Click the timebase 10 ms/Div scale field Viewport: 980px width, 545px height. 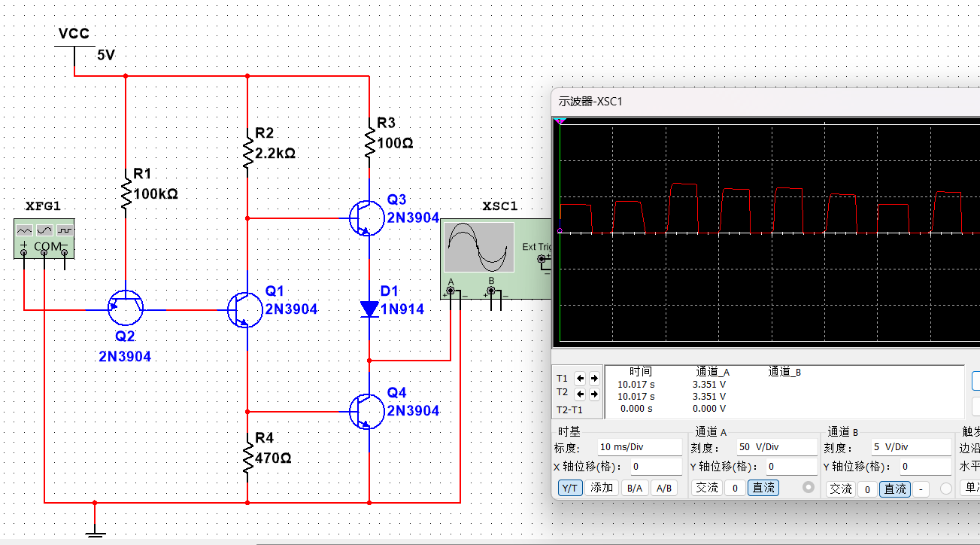640,447
